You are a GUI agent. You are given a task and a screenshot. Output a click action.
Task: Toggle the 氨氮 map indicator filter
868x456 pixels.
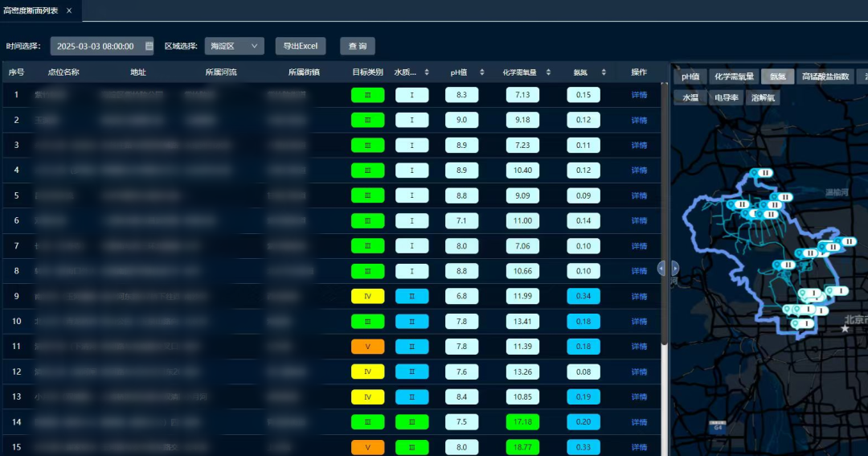777,77
